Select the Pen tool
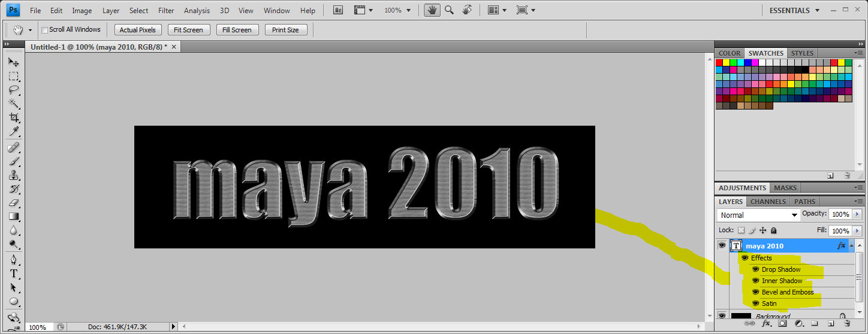Image resolution: width=868 pixels, height=334 pixels. coord(14,260)
